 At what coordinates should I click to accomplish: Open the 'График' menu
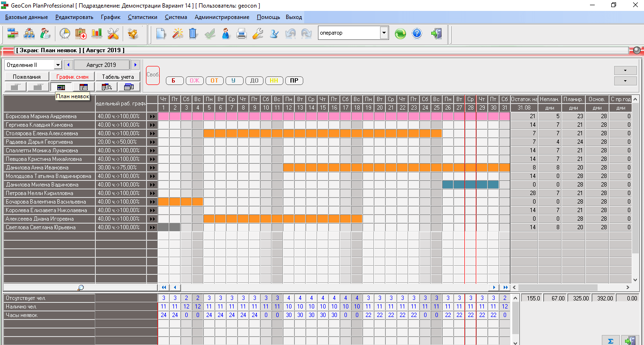tap(110, 17)
